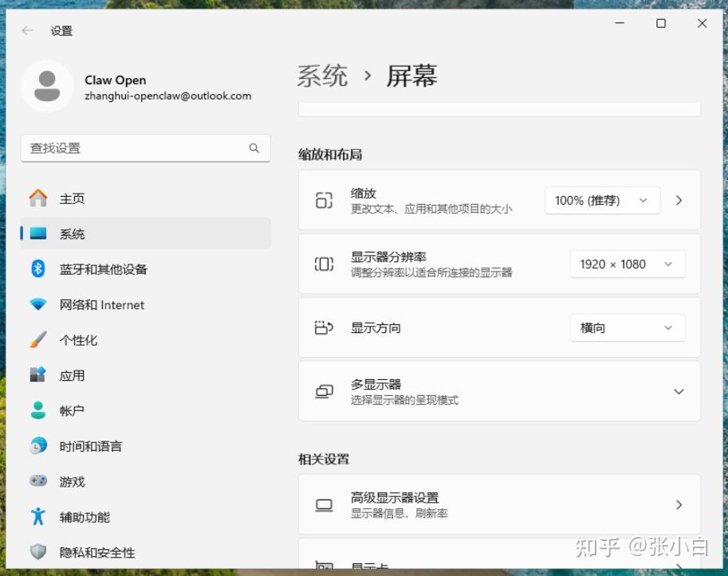This screenshot has height=576, width=728.
Task: Open 网络和 Internet settings
Action: coord(146,304)
